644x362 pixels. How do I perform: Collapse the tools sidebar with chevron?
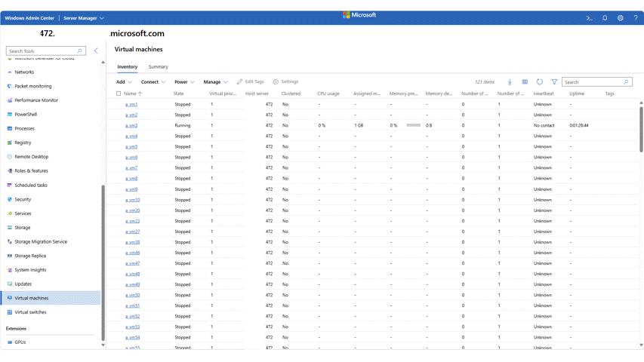tap(96, 51)
